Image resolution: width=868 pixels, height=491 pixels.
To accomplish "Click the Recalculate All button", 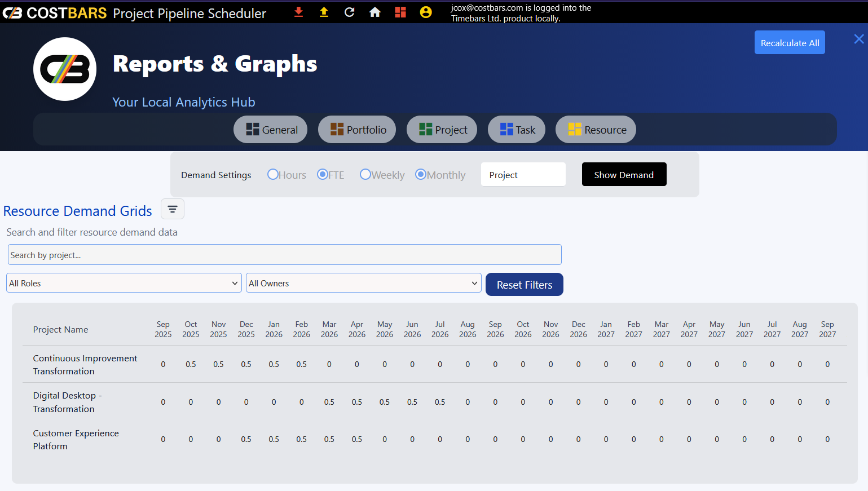I will (790, 43).
